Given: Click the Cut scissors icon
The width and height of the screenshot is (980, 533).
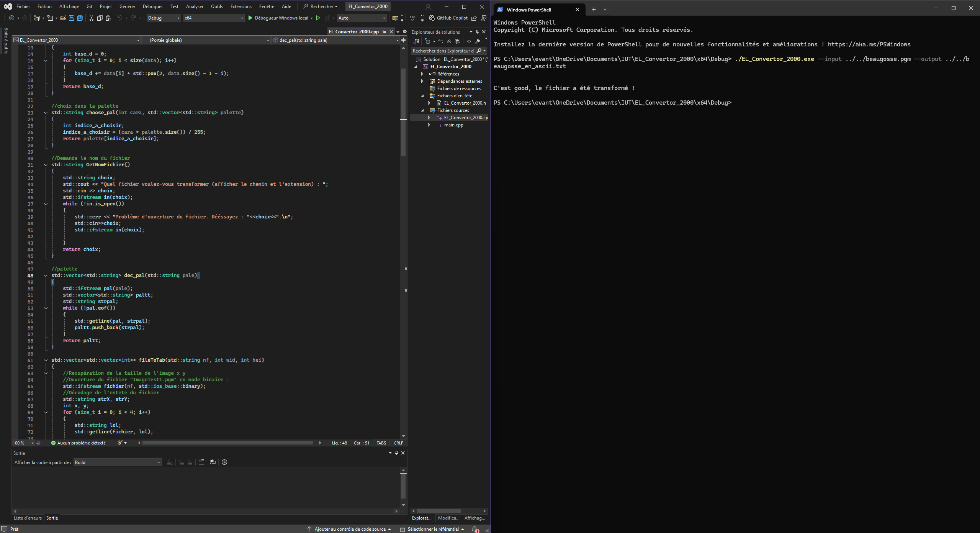Looking at the screenshot, I should click(91, 18).
